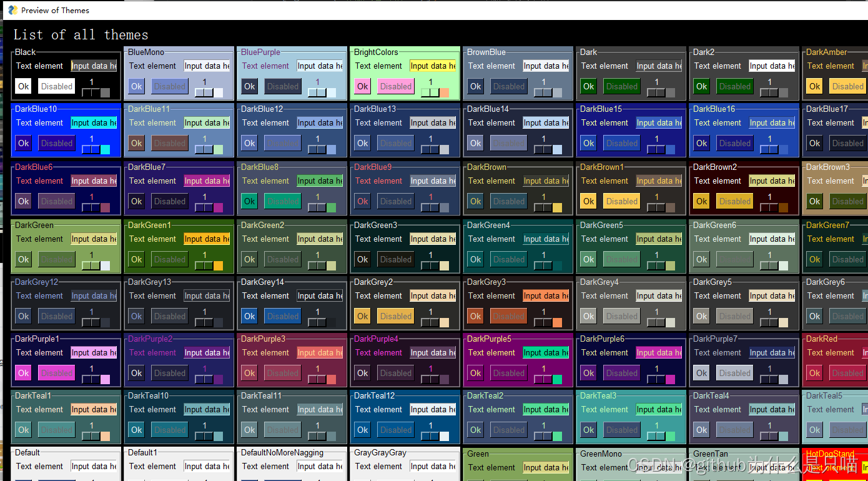
Task: Click Ok in the DarkBlue8 theme
Action: pyautogui.click(x=250, y=201)
